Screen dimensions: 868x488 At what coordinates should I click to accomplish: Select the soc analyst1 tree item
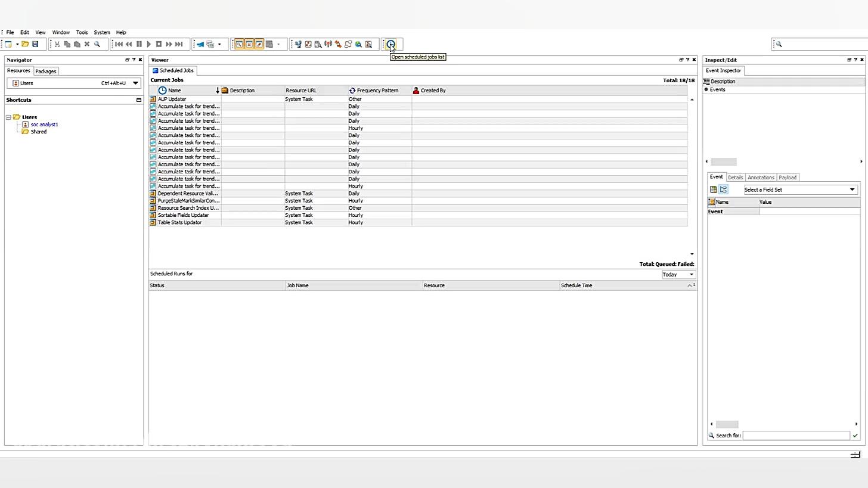(x=44, y=124)
